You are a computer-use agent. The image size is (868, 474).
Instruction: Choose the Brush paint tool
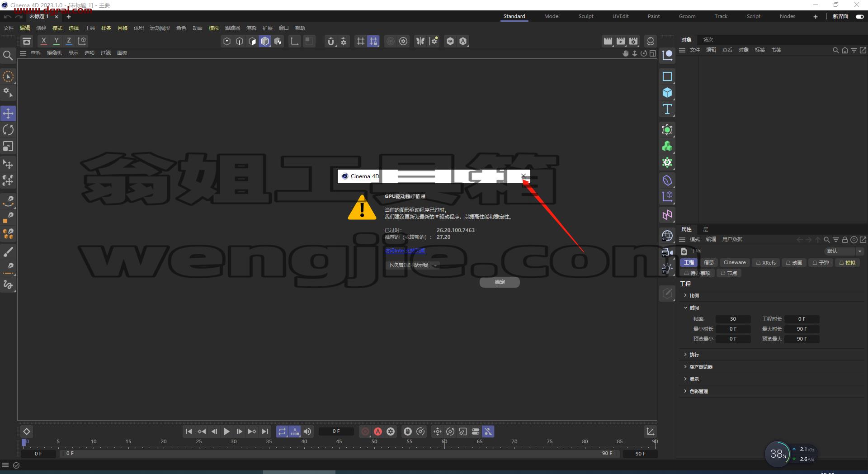(8, 251)
